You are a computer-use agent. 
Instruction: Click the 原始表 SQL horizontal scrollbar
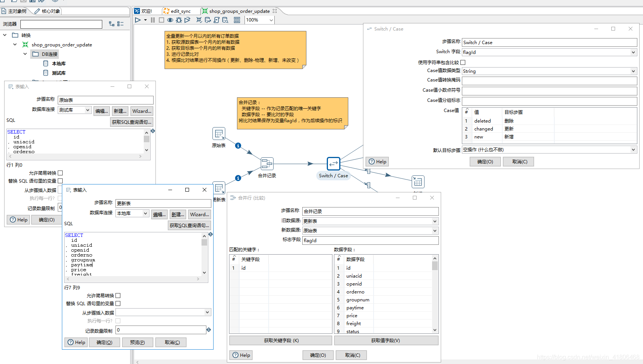point(75,156)
